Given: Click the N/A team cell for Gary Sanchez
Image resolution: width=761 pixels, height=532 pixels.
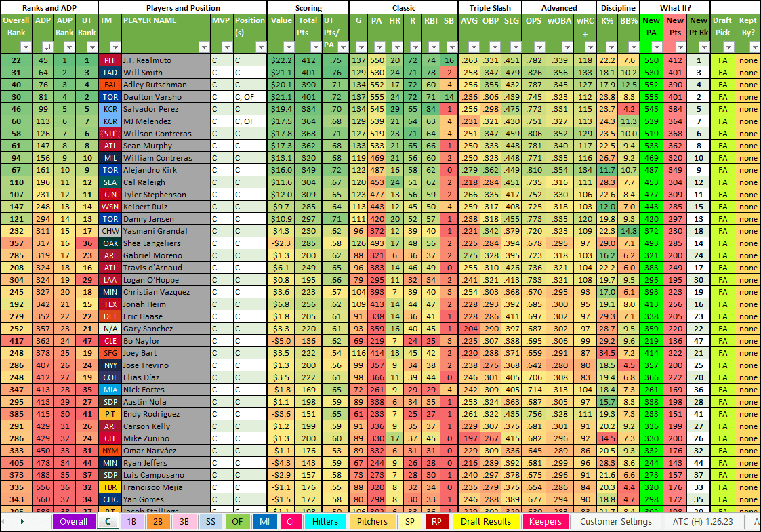Looking at the screenshot, I should pos(110,329).
